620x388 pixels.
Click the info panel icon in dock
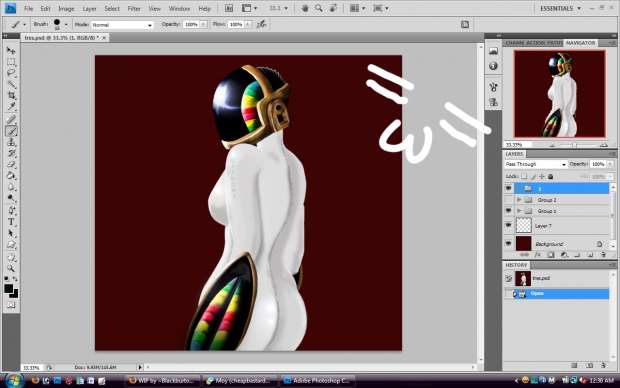(493, 66)
